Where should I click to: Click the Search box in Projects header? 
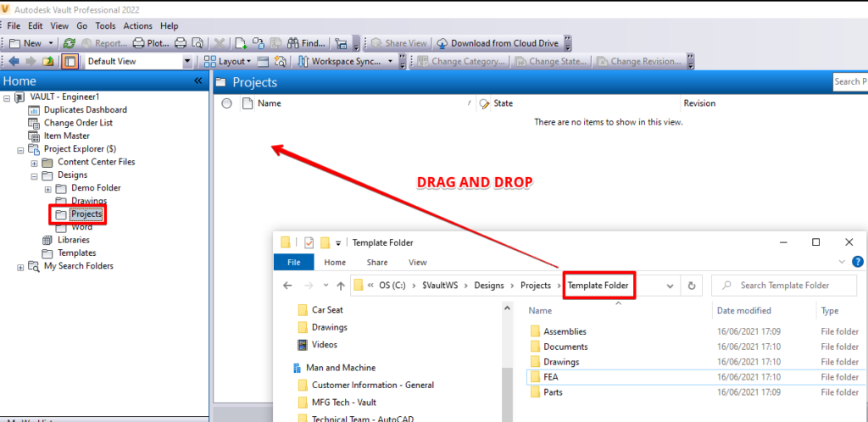[x=849, y=82]
